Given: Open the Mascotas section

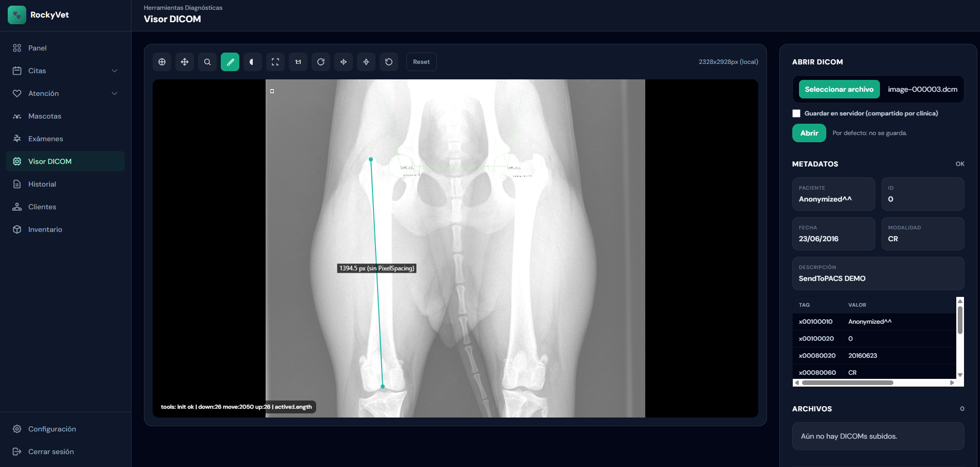Looking at the screenshot, I should 44,116.
